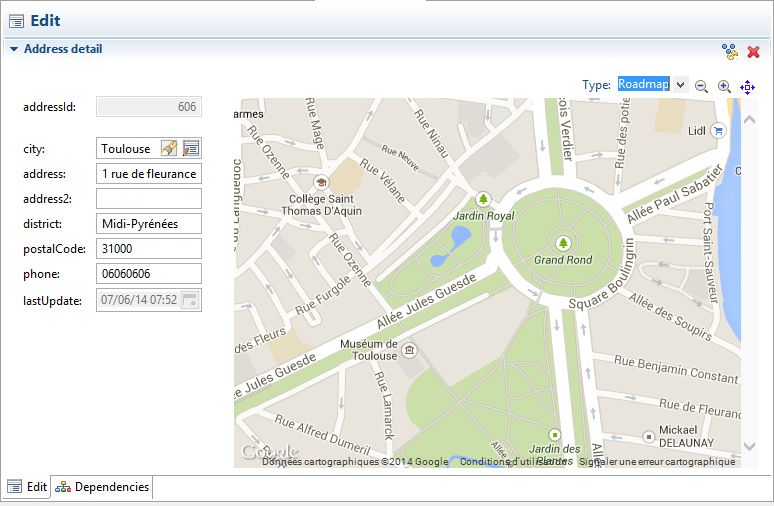
Task: Click the addressId field showing 606
Action: click(x=149, y=107)
